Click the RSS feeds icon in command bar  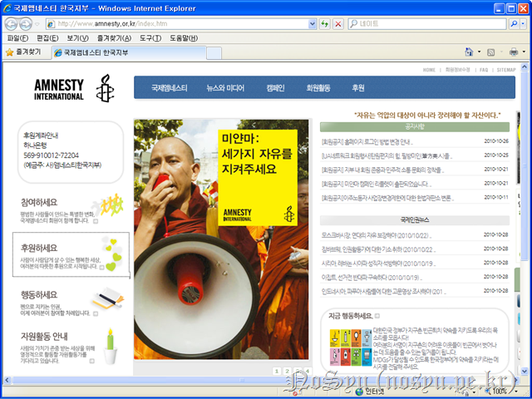[491, 52]
